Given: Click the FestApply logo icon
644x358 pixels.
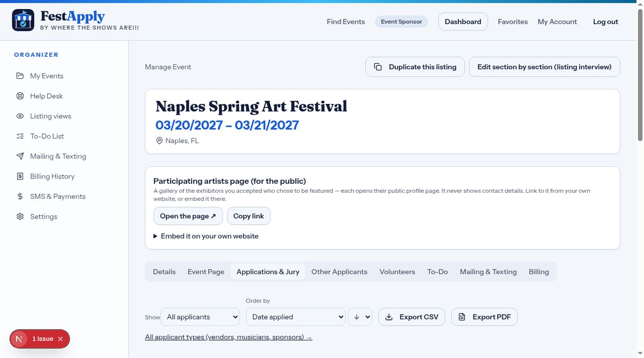Looking at the screenshot, I should (23, 20).
